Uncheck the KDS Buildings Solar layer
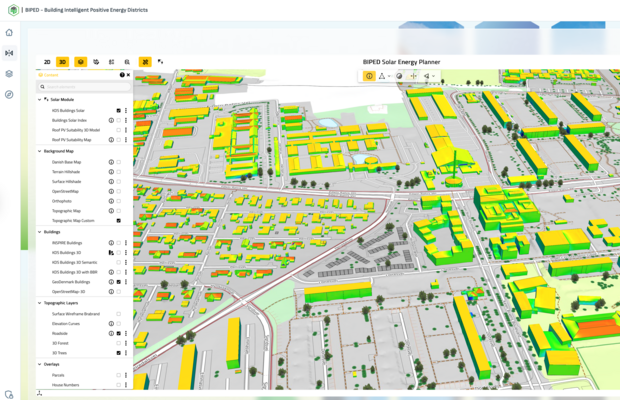The height and width of the screenshot is (400, 620). (x=118, y=110)
